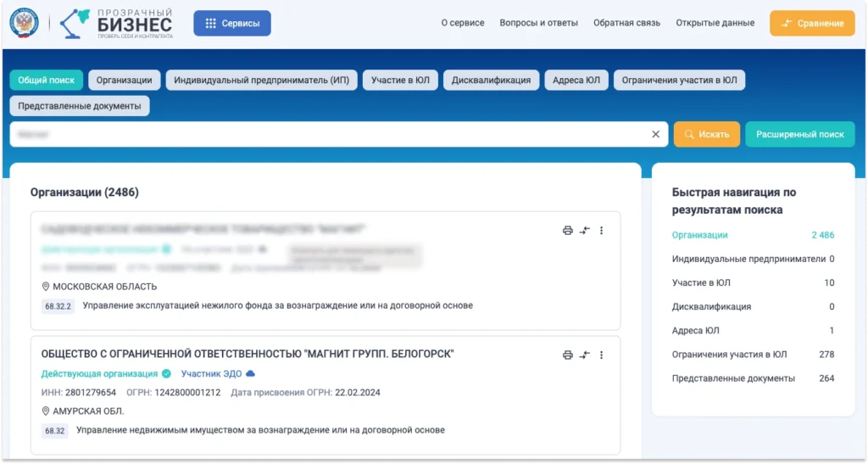Open more options for Магнит Групп. Белогорск
Viewport: 868px width, 464px height.
pyautogui.click(x=601, y=355)
